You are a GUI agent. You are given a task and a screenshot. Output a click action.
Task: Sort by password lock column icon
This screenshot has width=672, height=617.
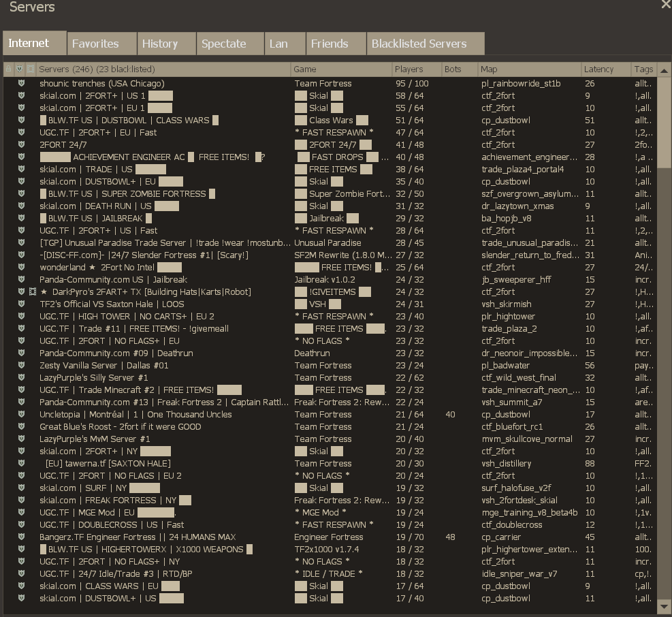[x=9, y=69]
